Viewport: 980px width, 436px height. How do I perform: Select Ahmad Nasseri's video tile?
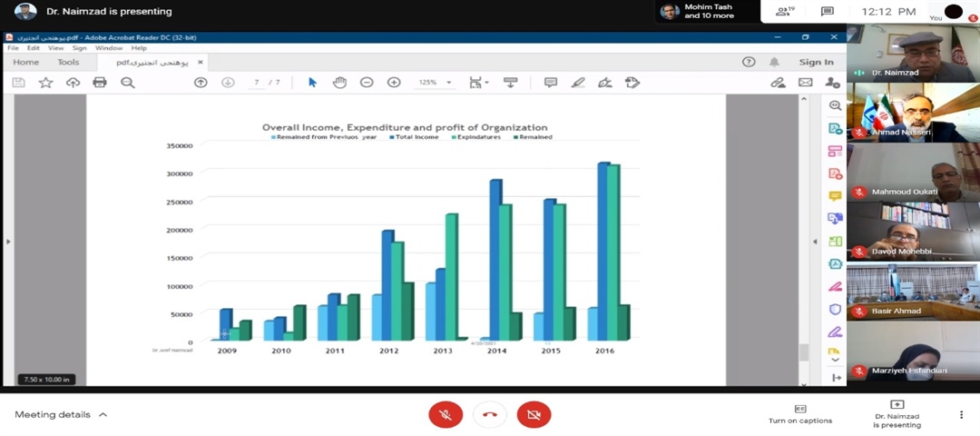(x=913, y=112)
